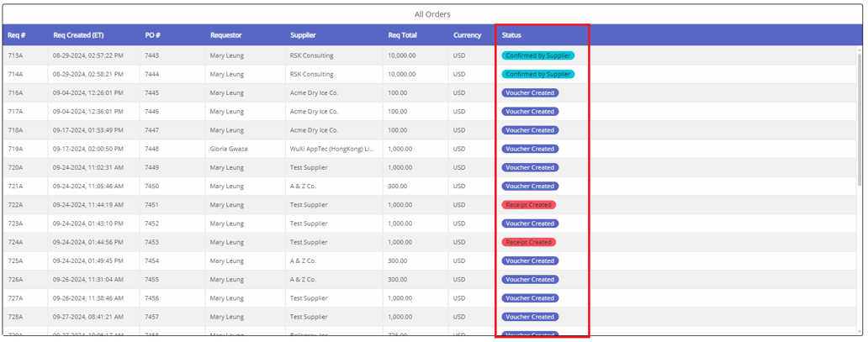Click Confirmed by Supplier badge for 714A

pos(538,74)
